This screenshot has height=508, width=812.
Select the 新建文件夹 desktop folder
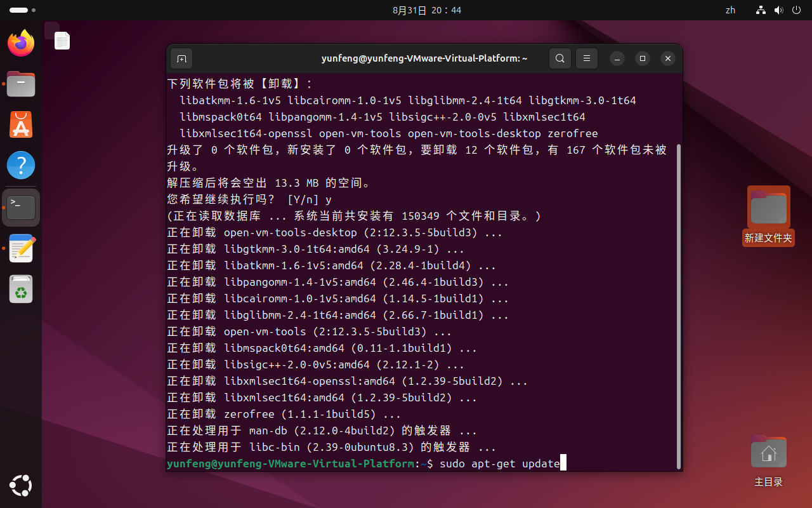768,216
